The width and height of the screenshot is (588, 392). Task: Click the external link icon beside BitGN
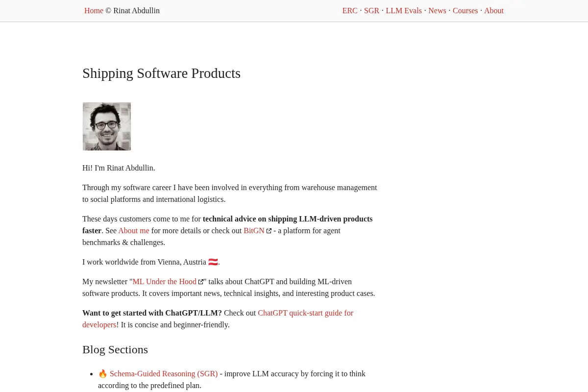[269, 231]
